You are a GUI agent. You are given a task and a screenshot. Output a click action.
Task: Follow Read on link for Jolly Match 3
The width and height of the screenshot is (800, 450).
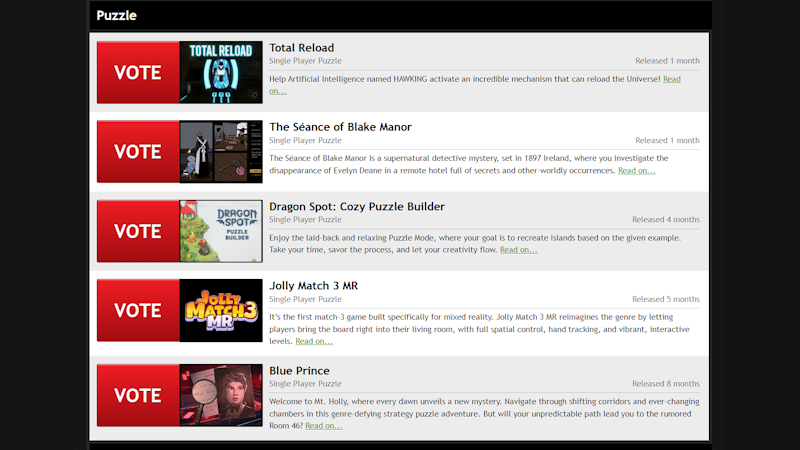pyautogui.click(x=314, y=341)
